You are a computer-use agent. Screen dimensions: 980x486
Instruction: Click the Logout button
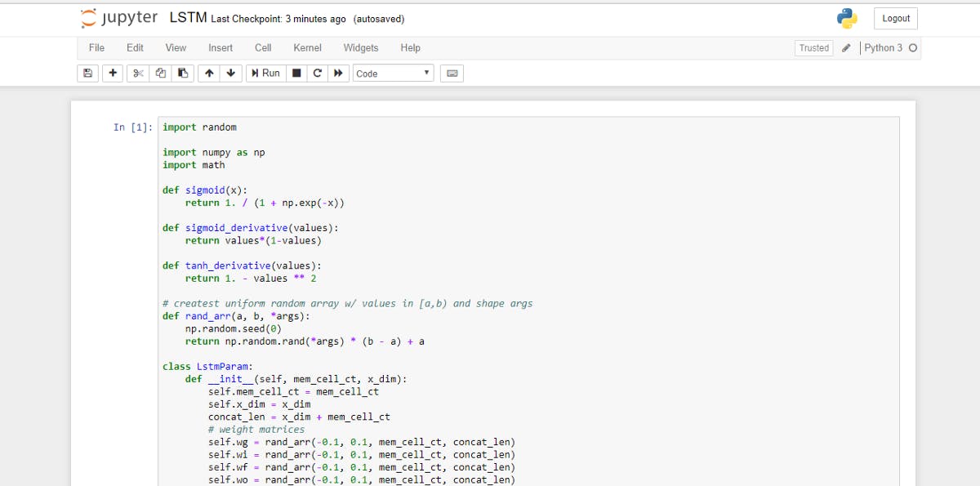pyautogui.click(x=896, y=19)
